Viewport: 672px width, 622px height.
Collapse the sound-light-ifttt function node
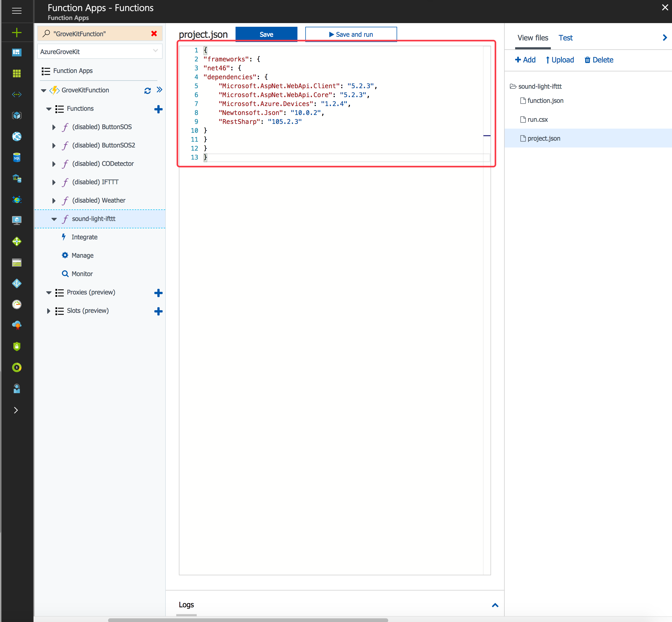(54, 219)
